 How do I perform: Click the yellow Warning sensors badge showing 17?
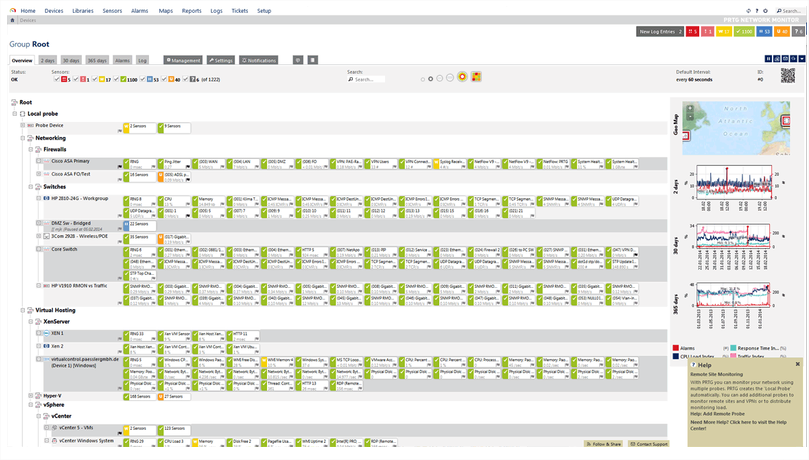724,31
